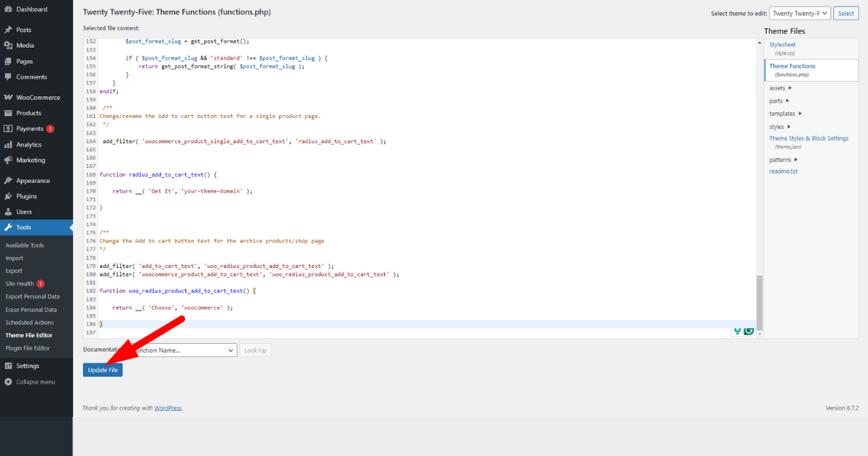Click the WooCommerce logo icon
The width and height of the screenshot is (868, 456).
(8, 97)
